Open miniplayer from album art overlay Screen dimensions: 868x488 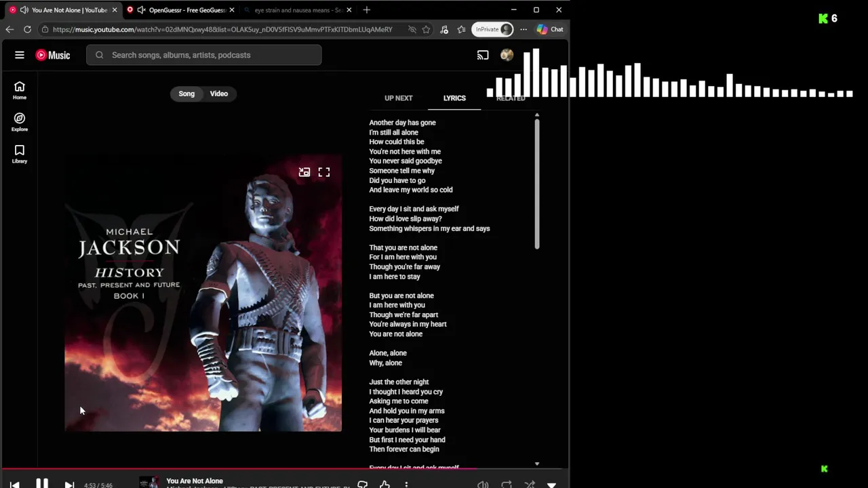click(x=304, y=172)
